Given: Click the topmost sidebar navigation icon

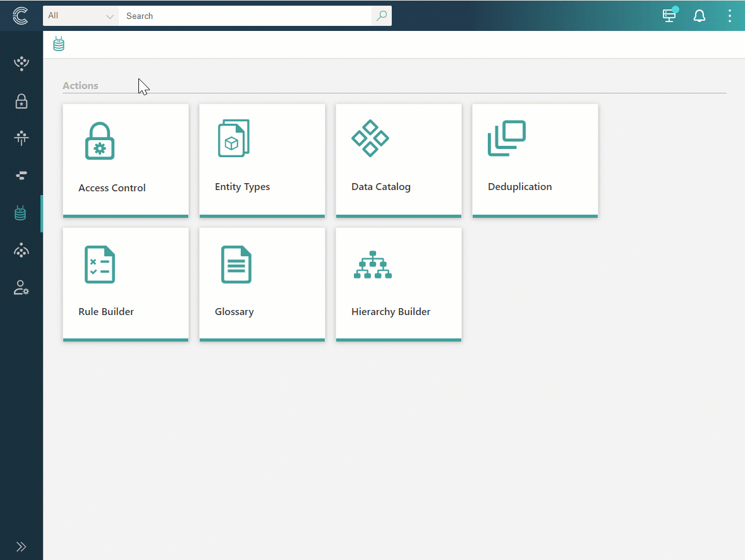Looking at the screenshot, I should (x=21, y=63).
